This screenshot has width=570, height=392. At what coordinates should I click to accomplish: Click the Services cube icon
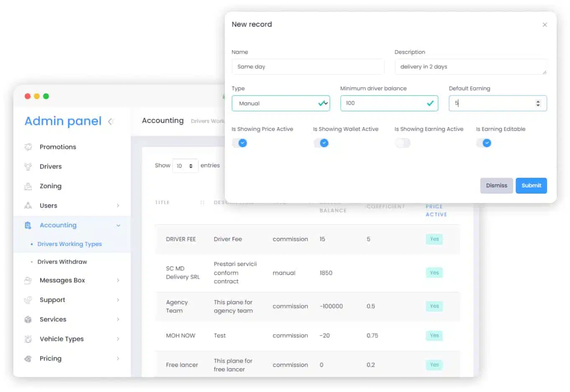point(28,319)
